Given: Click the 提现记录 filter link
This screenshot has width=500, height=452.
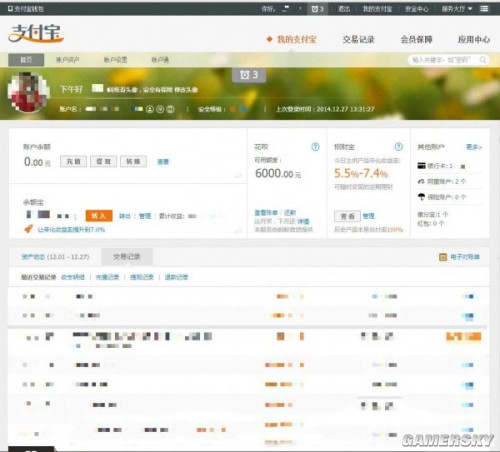Looking at the screenshot, I should [142, 277].
